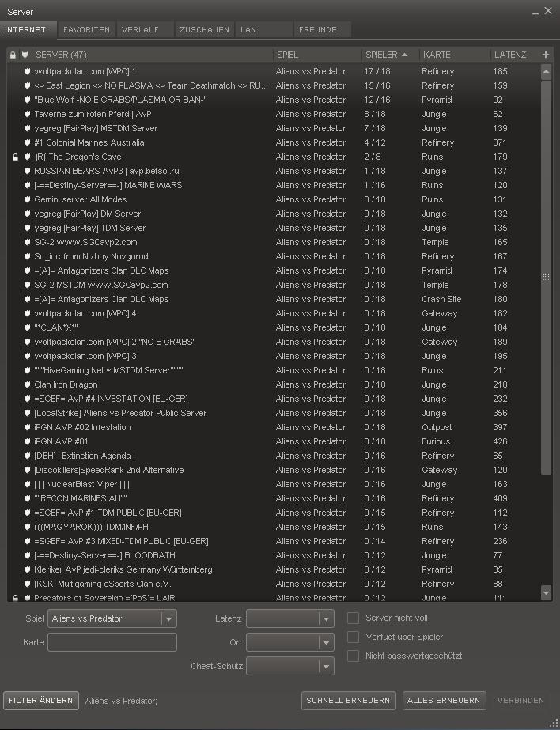Screen dimensions: 560x730
Task: Click the VAC shield column header icon
Action: pyautogui.click(x=25, y=55)
